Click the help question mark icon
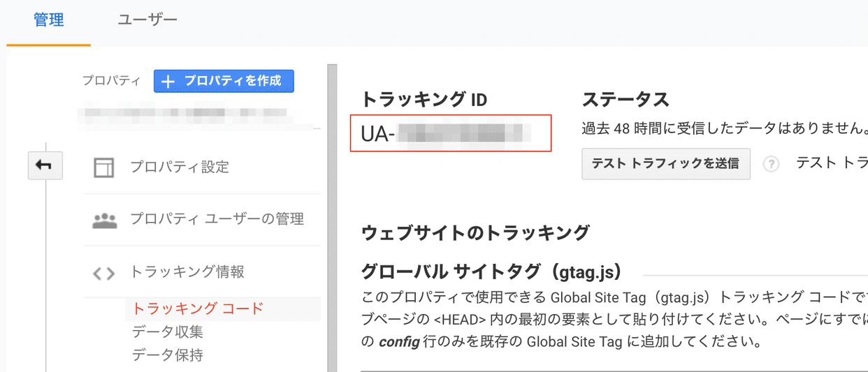 coord(771,164)
